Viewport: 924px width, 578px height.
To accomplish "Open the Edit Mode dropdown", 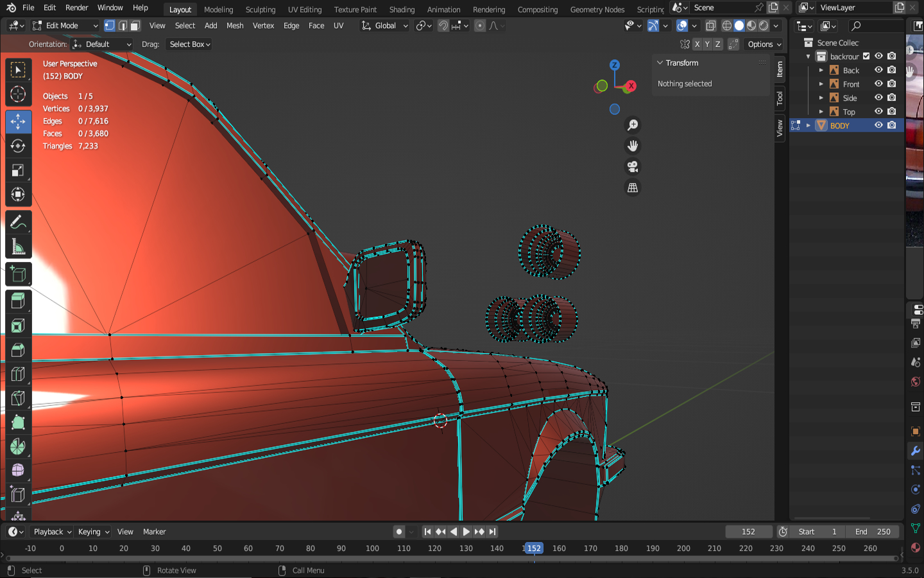I will 65,26.
